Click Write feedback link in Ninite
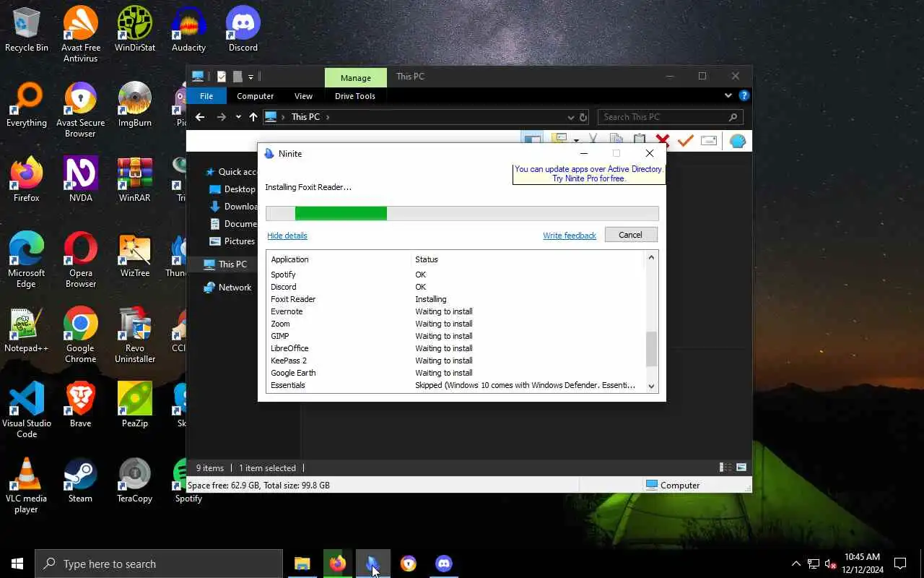This screenshot has width=924, height=578. tap(570, 236)
